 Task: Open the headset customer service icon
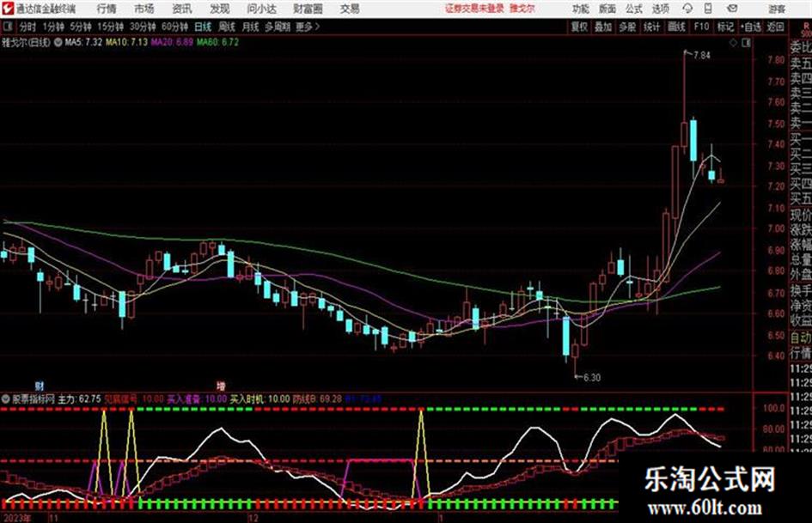tap(687, 9)
